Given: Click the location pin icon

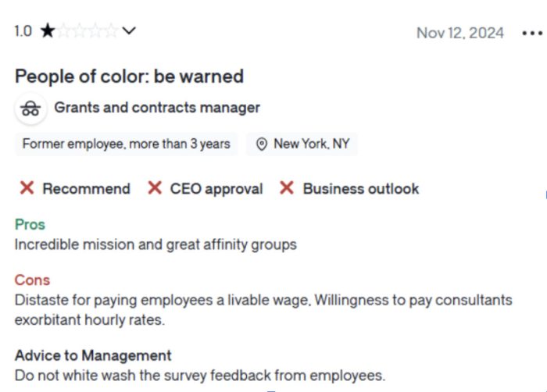Looking at the screenshot, I should click(261, 144).
